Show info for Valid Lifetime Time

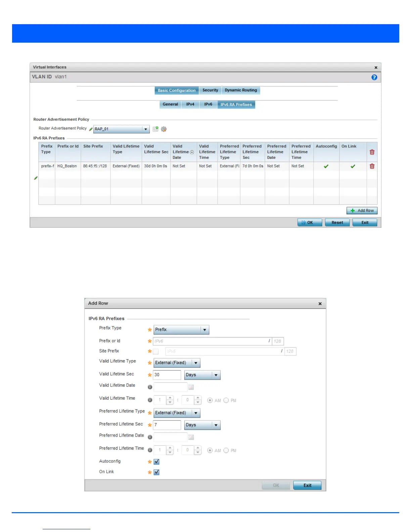pyautogui.click(x=150, y=400)
